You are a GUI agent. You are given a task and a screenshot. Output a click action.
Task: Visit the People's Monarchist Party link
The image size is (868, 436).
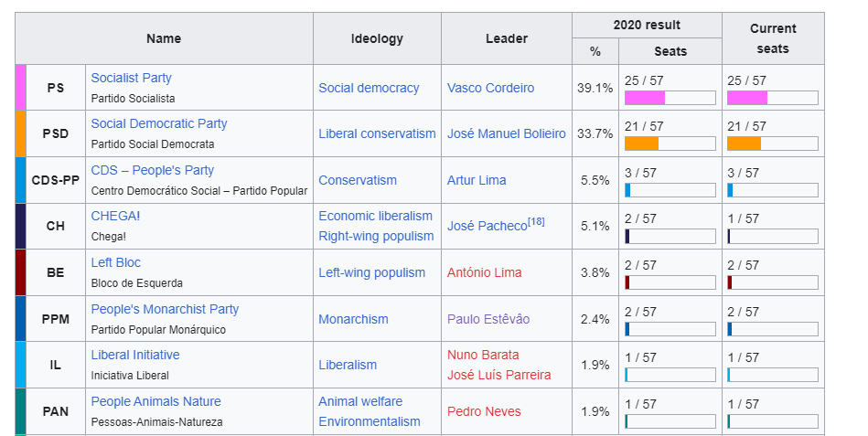[x=165, y=309]
